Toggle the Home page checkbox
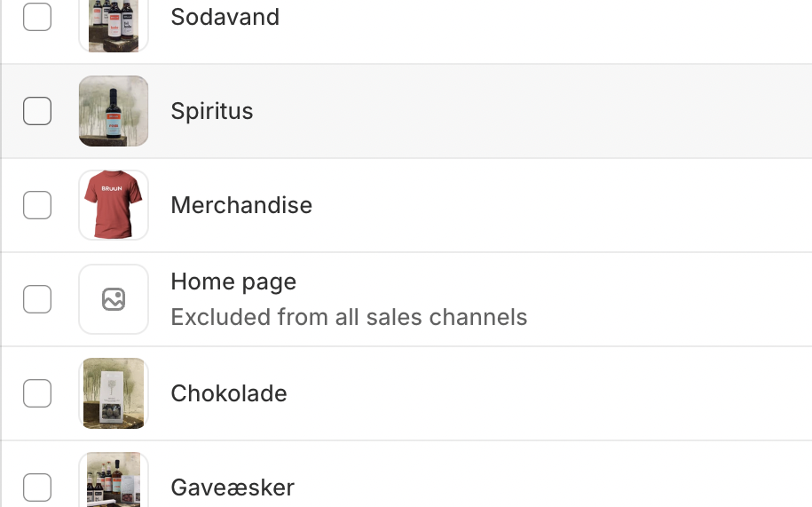The image size is (812, 507). [x=37, y=299]
